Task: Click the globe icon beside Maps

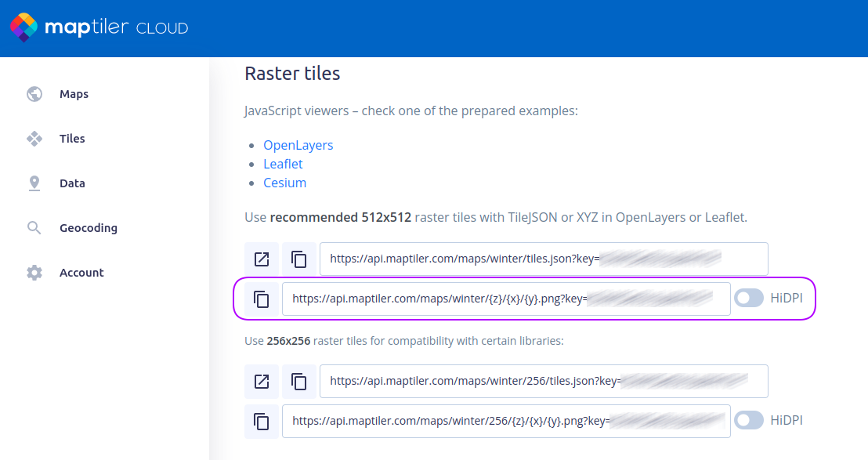Action: [34, 94]
